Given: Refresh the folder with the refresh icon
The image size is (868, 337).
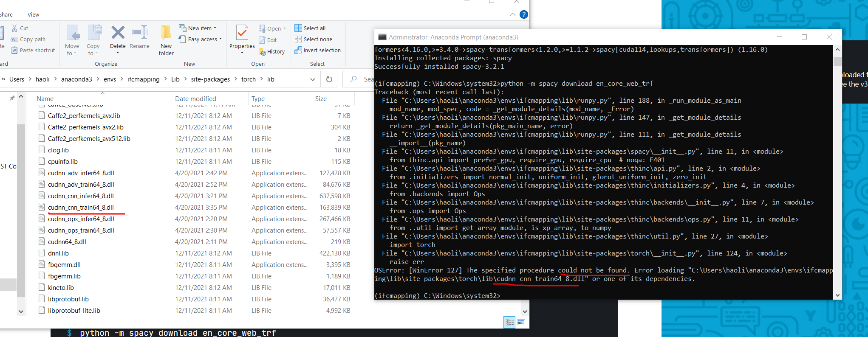Looking at the screenshot, I should 329,79.
